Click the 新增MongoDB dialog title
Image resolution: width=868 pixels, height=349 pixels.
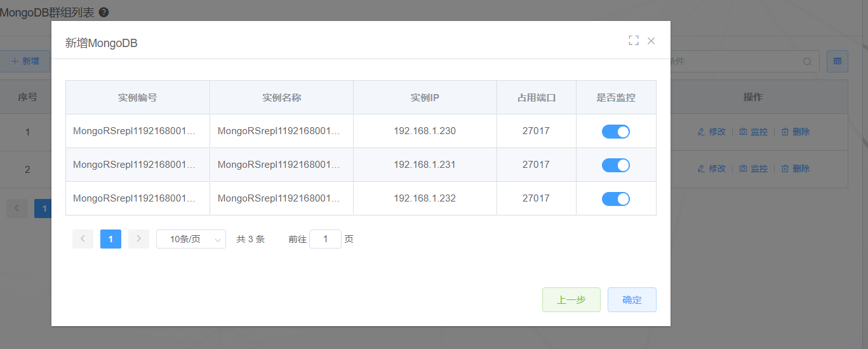click(102, 43)
